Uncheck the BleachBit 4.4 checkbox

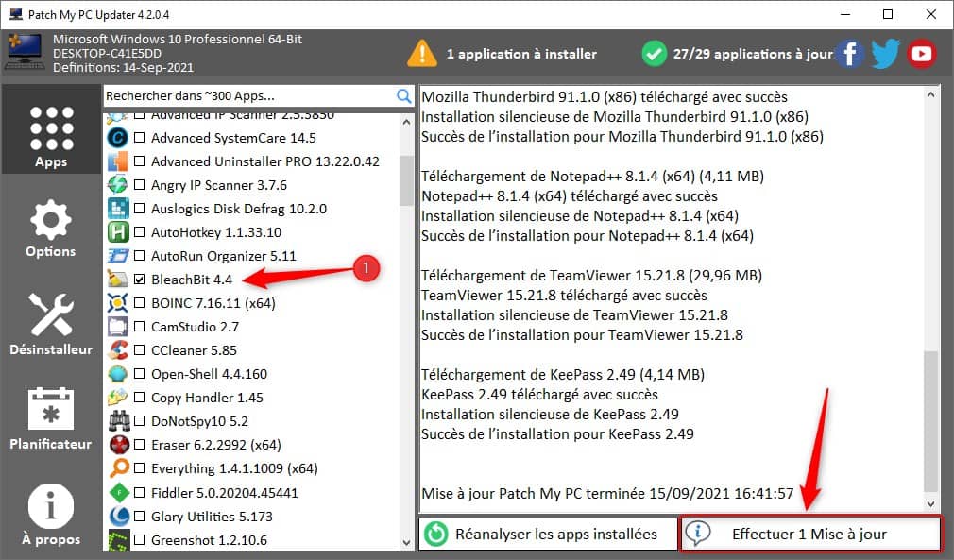click(140, 280)
